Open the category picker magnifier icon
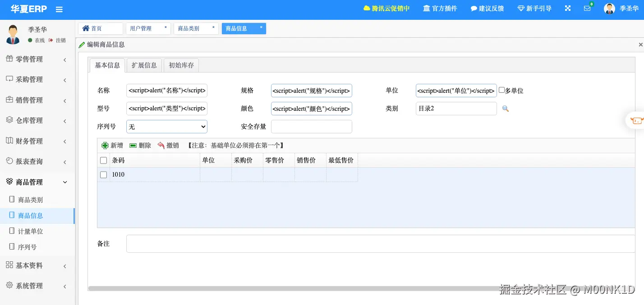Image resolution: width=644 pixels, height=305 pixels. coord(505,109)
